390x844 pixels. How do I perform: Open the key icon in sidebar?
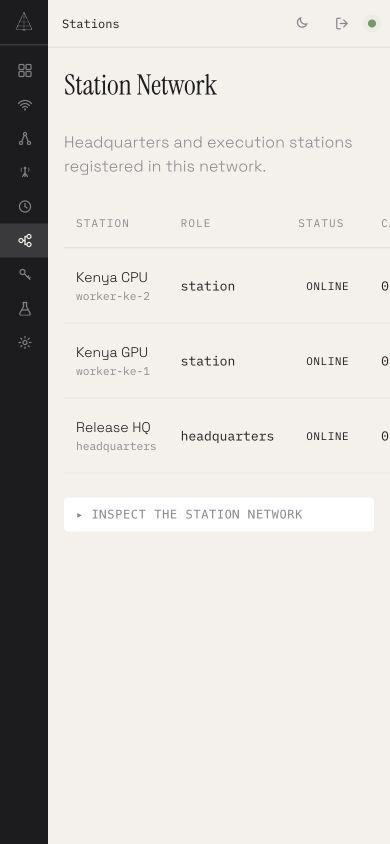25,275
